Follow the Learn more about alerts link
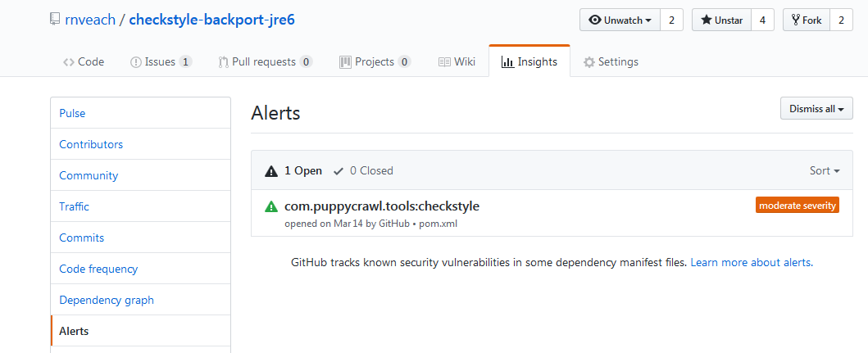This screenshot has width=868, height=353. pyautogui.click(x=752, y=263)
